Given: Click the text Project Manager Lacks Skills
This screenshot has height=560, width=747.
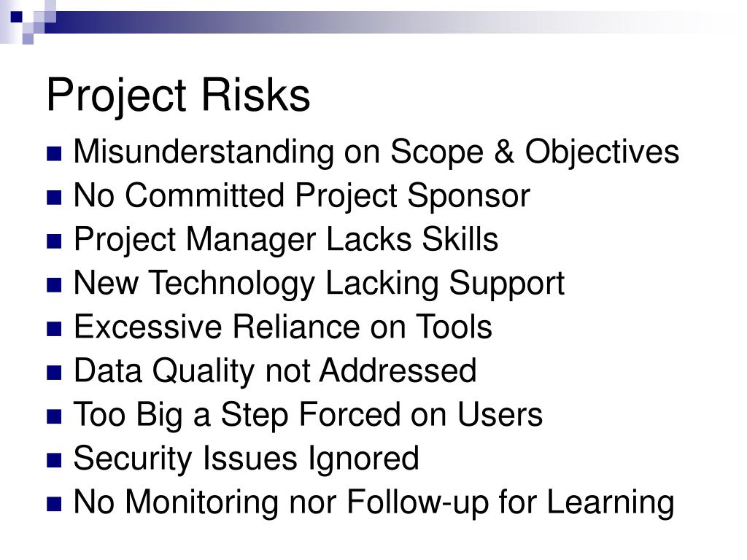Looking at the screenshot, I should coord(286,241).
